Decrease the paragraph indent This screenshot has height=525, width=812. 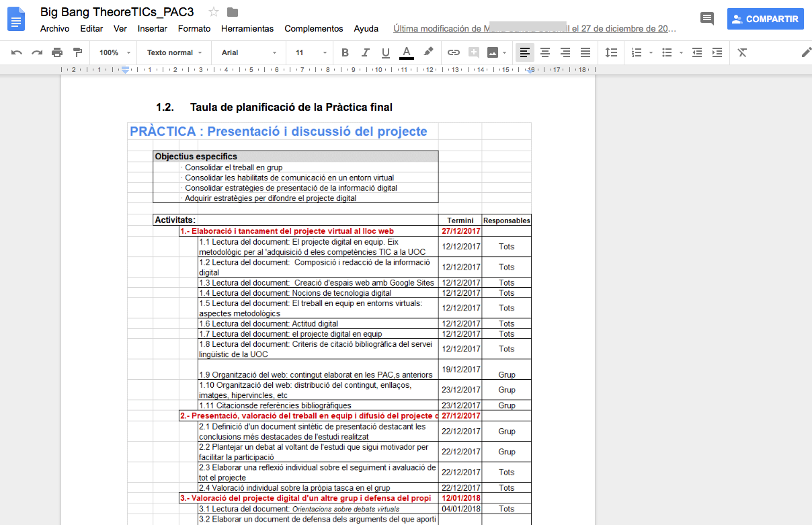(697, 52)
